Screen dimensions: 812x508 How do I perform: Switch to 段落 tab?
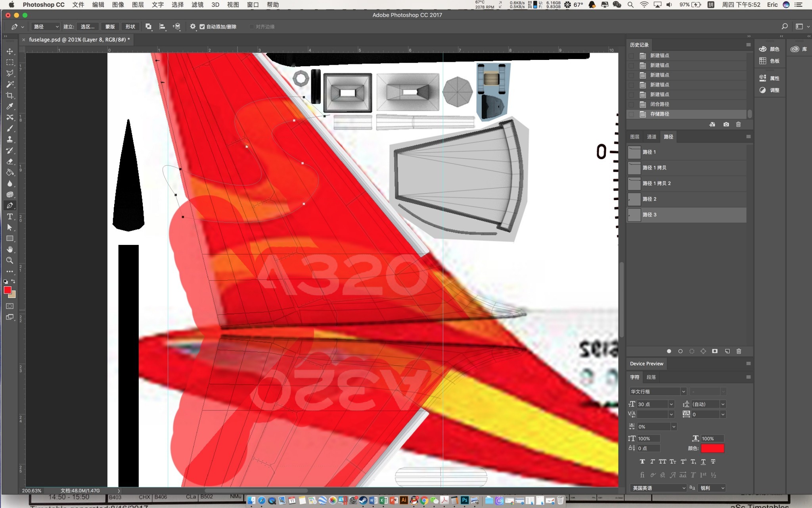coord(651,377)
